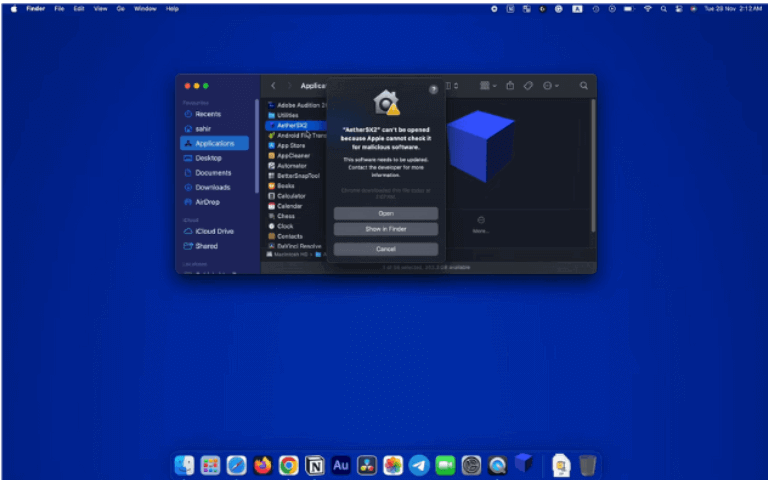Select Desktop in the Finder sidebar
The height and width of the screenshot is (480, 768).
pos(214,158)
